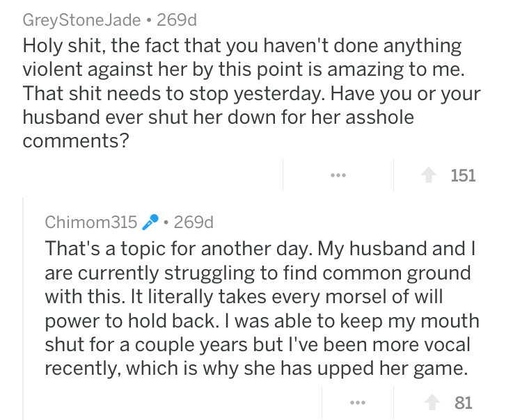Collapse Chimom315's reply by tapping its text
This screenshot has width=513, height=420.
(262, 308)
